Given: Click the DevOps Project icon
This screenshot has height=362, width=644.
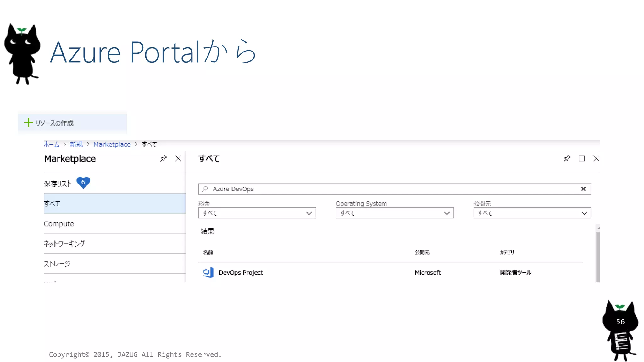Looking at the screenshot, I should (208, 272).
